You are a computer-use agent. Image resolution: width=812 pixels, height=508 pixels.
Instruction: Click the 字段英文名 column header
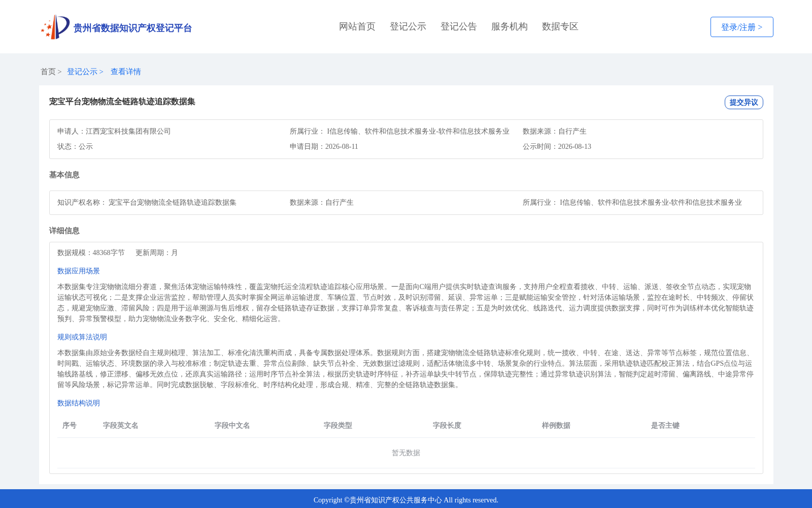click(121, 425)
